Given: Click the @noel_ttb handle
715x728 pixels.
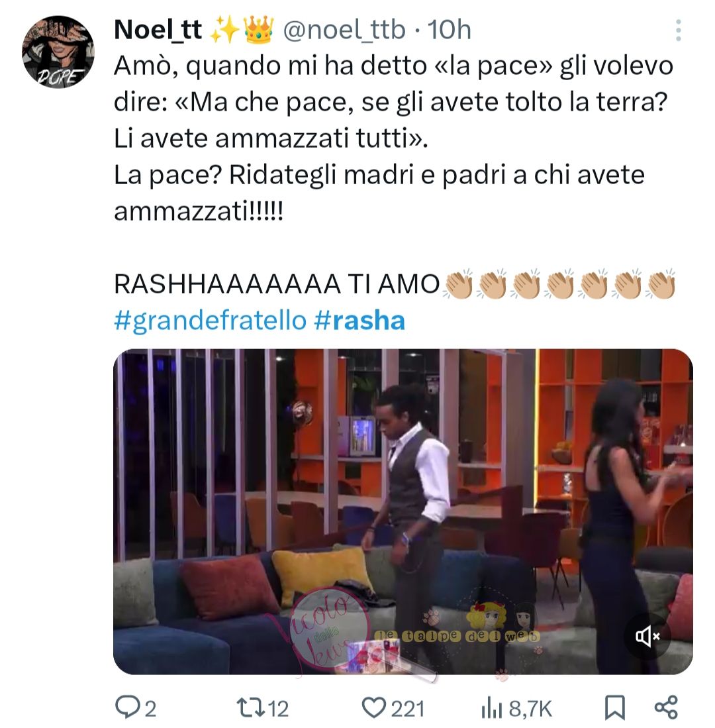Looking at the screenshot, I should click(x=344, y=30).
